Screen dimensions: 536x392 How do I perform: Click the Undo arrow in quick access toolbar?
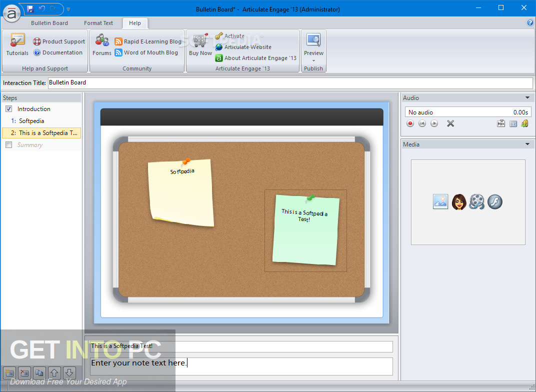(x=42, y=8)
